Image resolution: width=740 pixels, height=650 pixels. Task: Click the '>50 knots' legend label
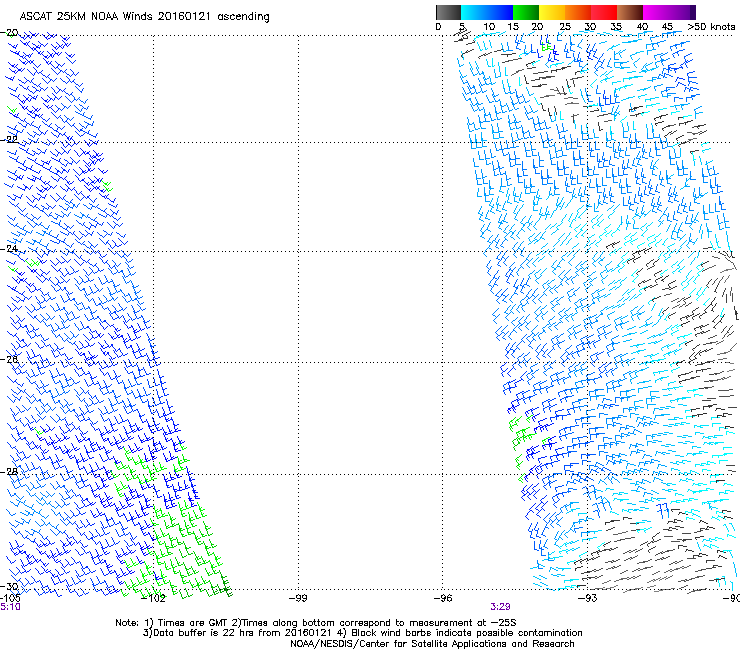pyautogui.click(x=711, y=27)
